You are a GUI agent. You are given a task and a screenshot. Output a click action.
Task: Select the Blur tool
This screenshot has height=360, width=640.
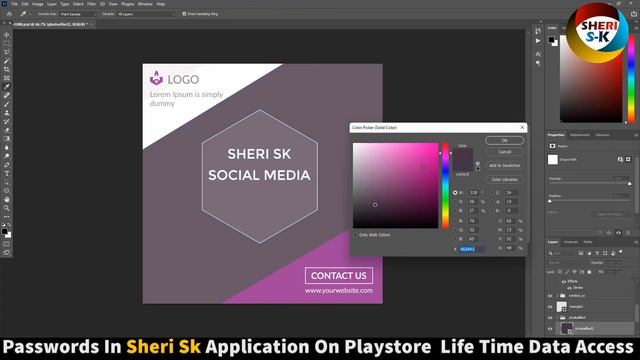[x=7, y=147]
